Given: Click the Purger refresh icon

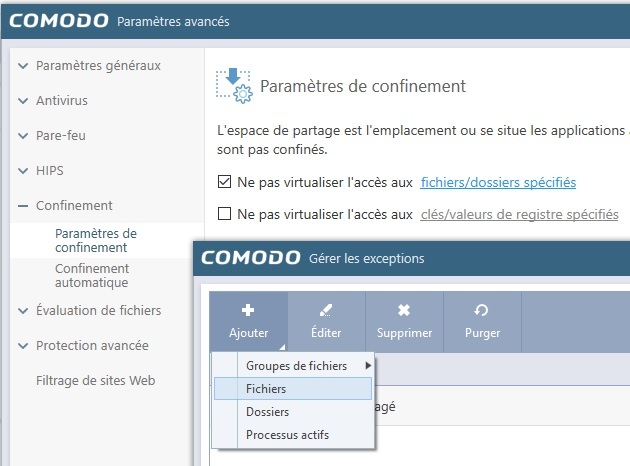Looking at the screenshot, I should (482, 310).
